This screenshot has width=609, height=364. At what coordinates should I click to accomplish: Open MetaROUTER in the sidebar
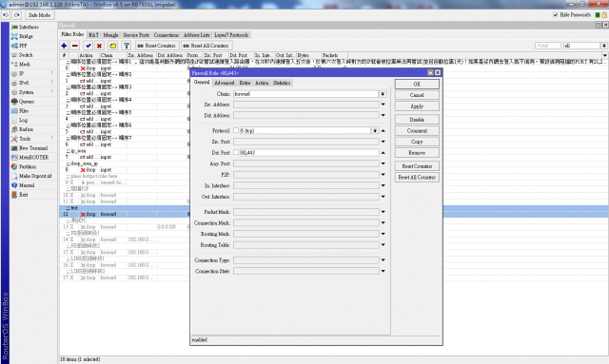34,157
